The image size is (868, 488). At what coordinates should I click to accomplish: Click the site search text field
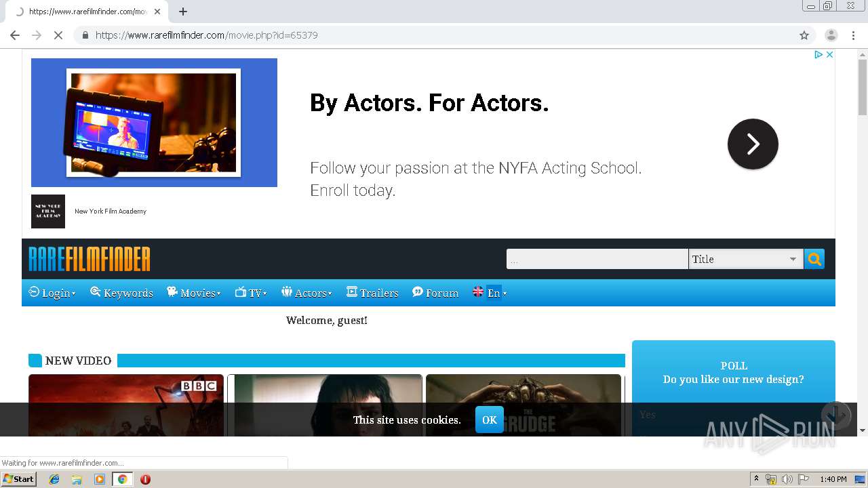click(x=597, y=259)
